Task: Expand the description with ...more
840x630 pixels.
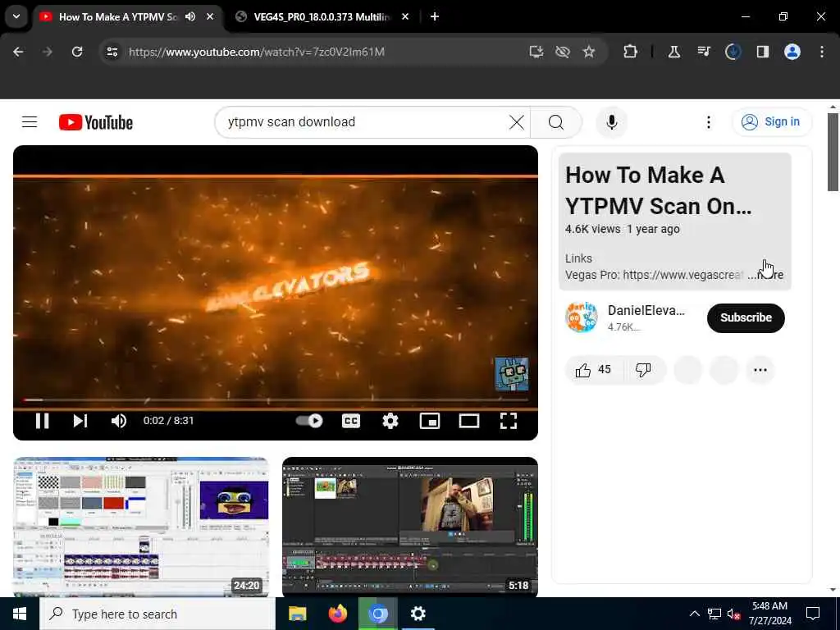Action: point(766,275)
